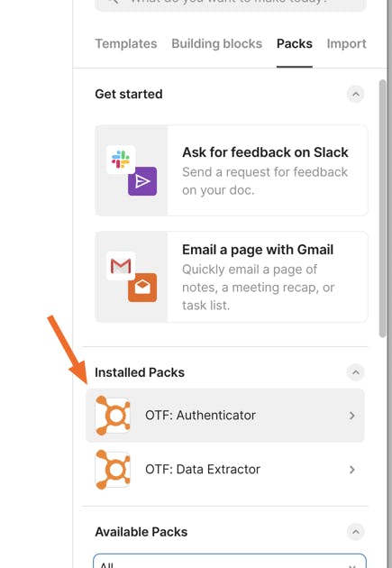Collapse the Available Packs section
The width and height of the screenshot is (392, 568).
click(356, 532)
